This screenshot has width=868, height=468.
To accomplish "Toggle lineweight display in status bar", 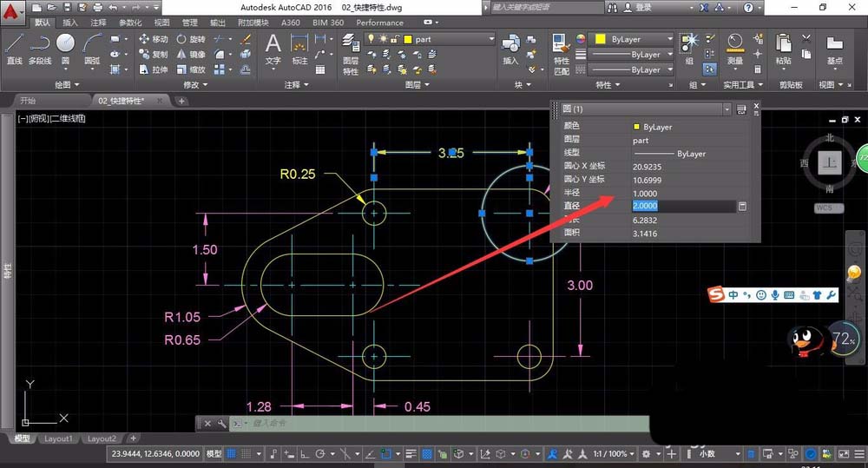I will (411, 453).
